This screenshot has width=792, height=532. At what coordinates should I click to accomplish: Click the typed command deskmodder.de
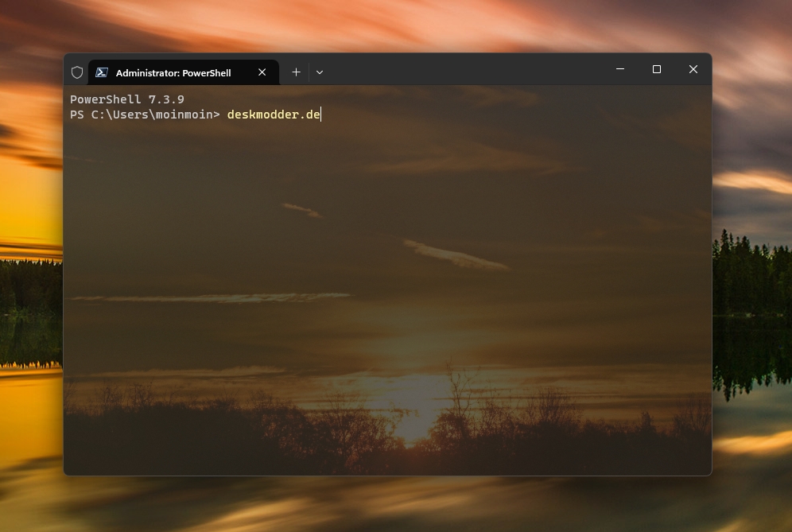click(274, 115)
